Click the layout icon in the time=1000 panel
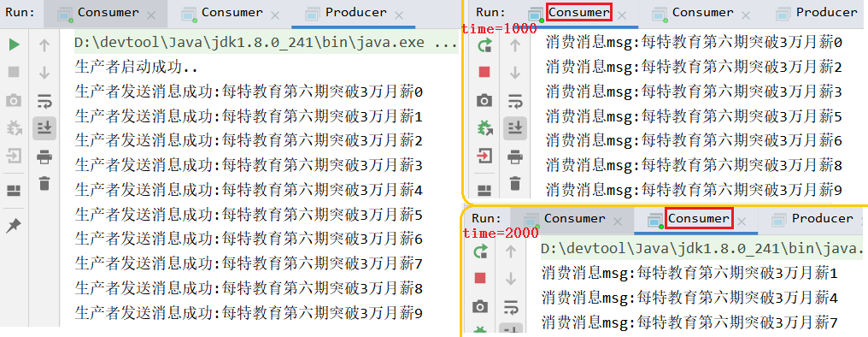 tap(484, 192)
